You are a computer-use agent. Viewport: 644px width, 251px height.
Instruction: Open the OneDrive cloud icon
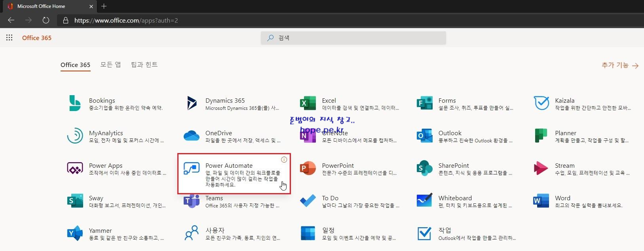point(192,136)
